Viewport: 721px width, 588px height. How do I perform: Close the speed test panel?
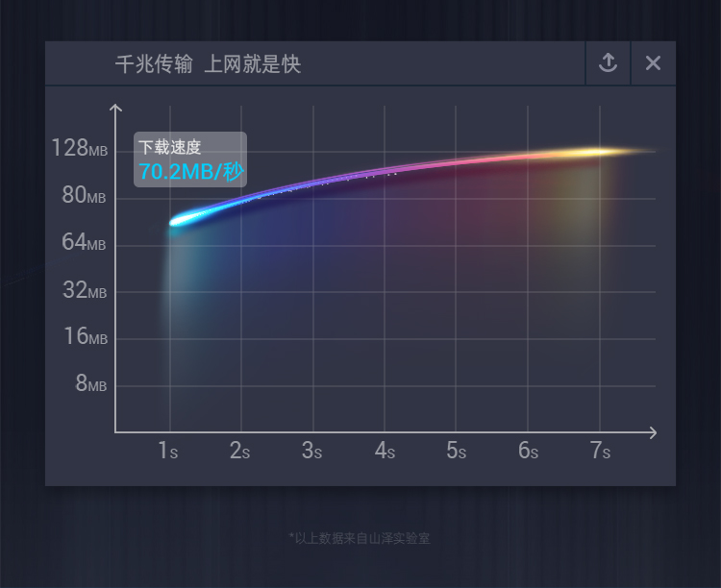click(653, 63)
